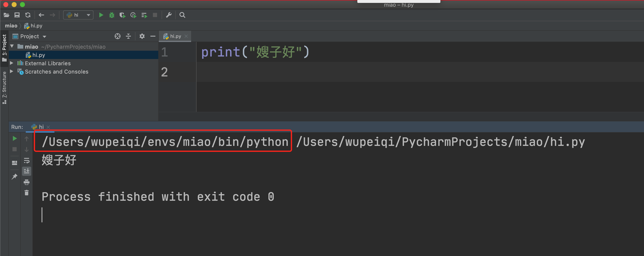Start debugging with the bug icon
644x256 pixels.
112,15
